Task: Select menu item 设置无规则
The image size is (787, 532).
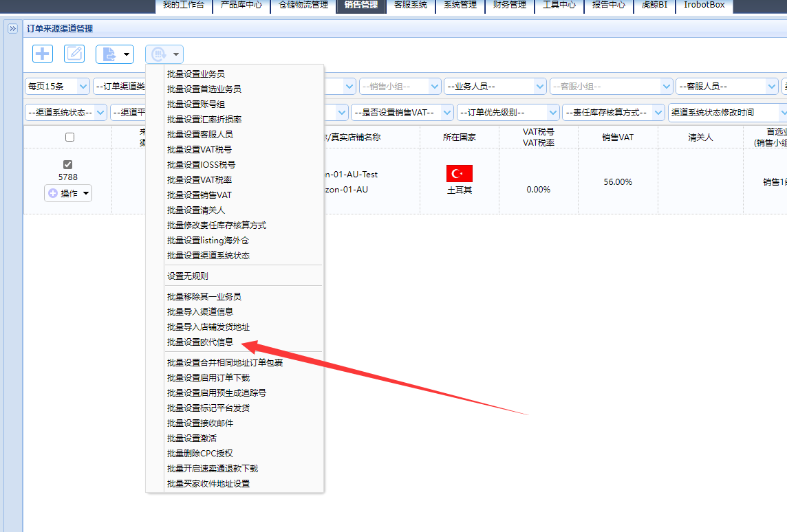Action: click(x=188, y=276)
